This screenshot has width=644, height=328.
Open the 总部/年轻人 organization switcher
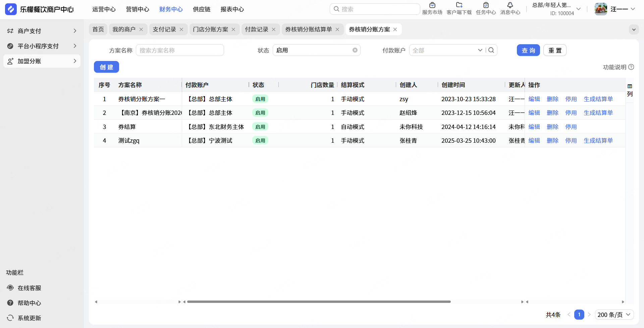556,9
